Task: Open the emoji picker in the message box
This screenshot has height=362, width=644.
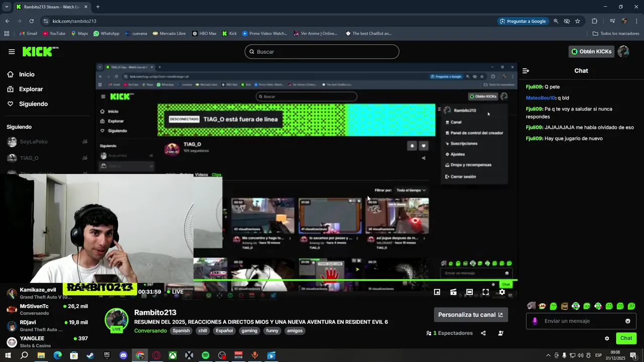Action: (628, 321)
